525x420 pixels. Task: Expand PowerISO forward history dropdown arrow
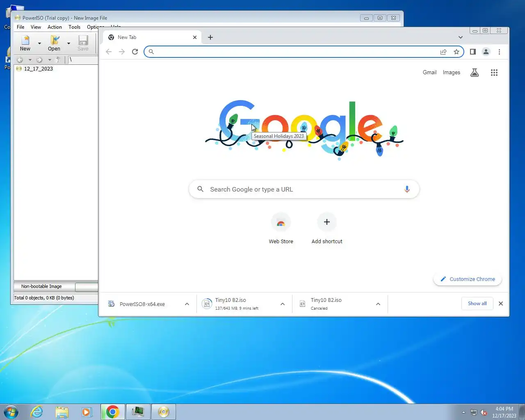coord(50,60)
